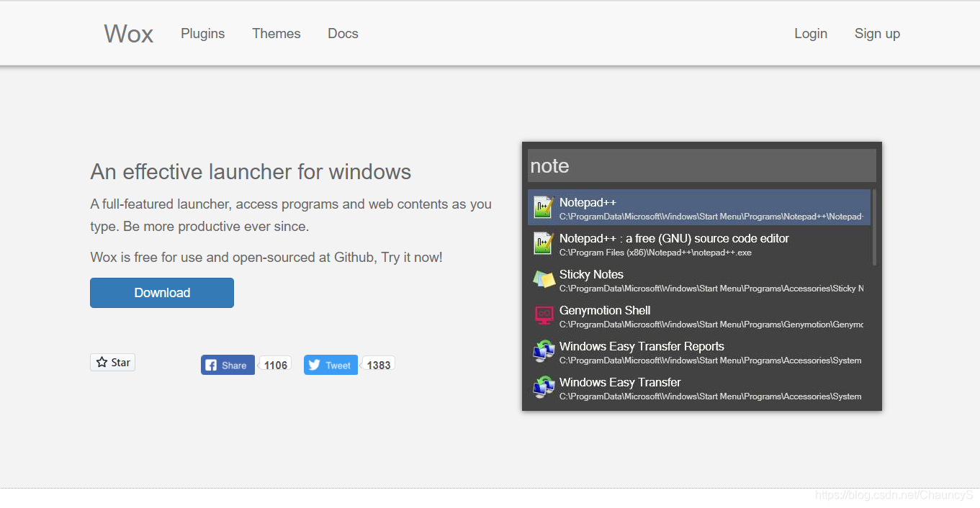Click the Genymotion Start Menu path text

pyautogui.click(x=711, y=325)
